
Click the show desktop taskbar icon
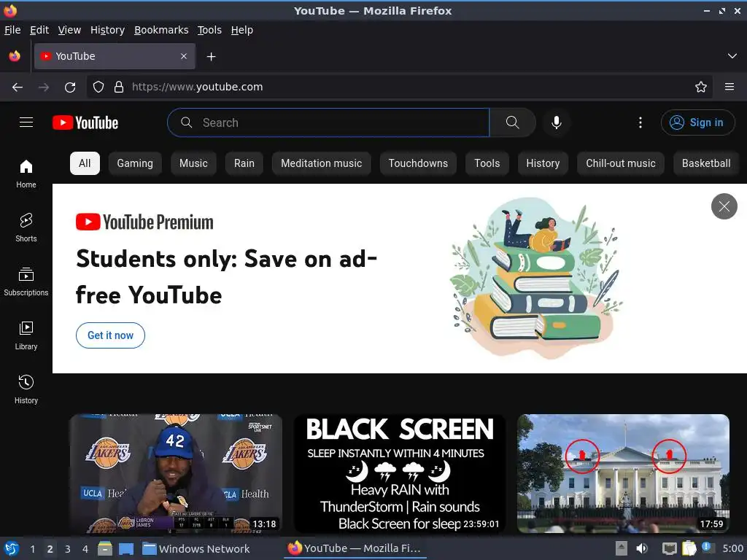pos(126,549)
